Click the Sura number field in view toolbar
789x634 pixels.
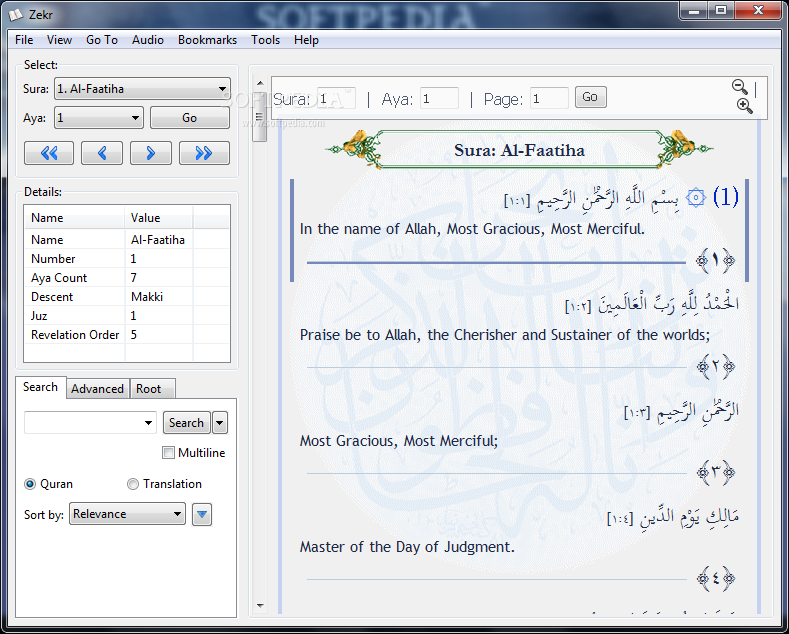click(x=336, y=98)
